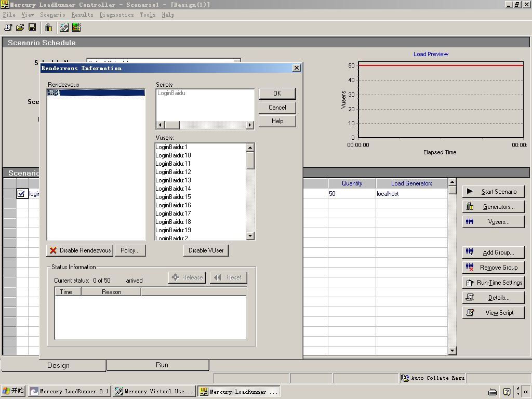Click the New Scenario toolbar icon
The image size is (532, 399).
click(8, 28)
